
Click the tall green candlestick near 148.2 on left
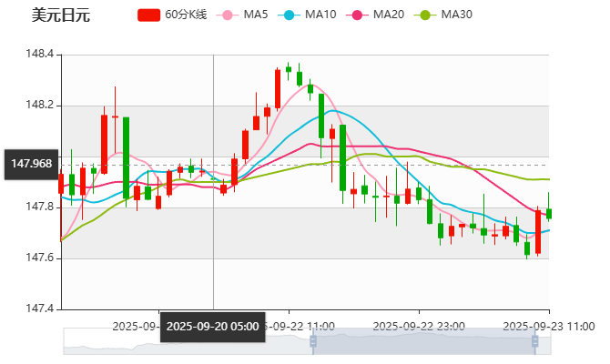tap(126, 157)
